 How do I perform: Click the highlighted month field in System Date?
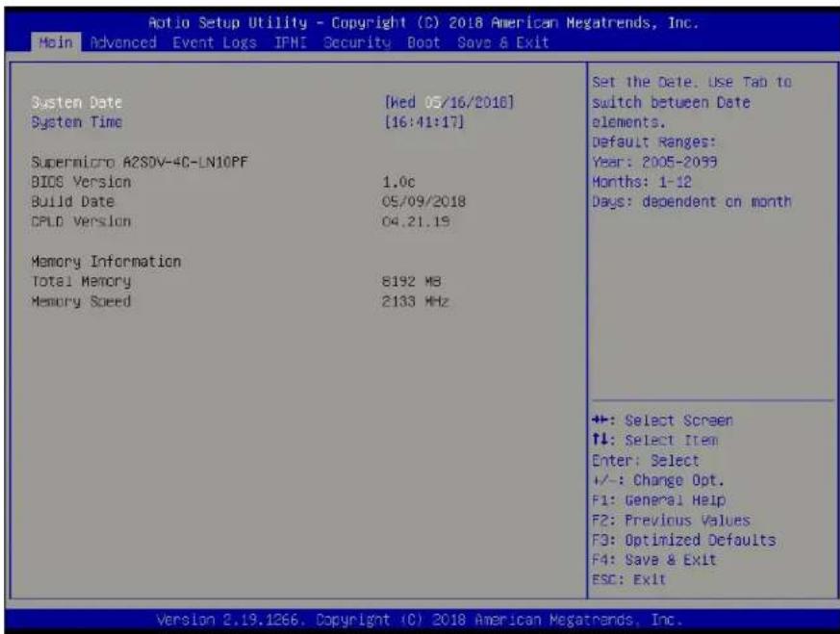coord(433,102)
